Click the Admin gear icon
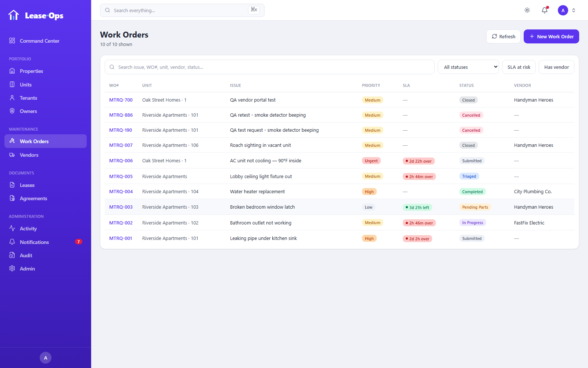The height and width of the screenshot is (368, 588). tap(12, 268)
